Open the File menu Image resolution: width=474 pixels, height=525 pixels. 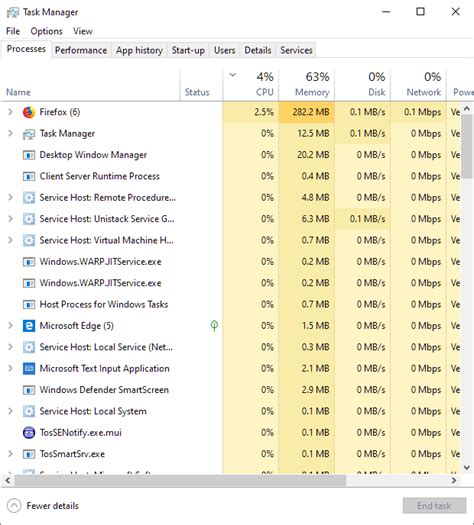[13, 31]
